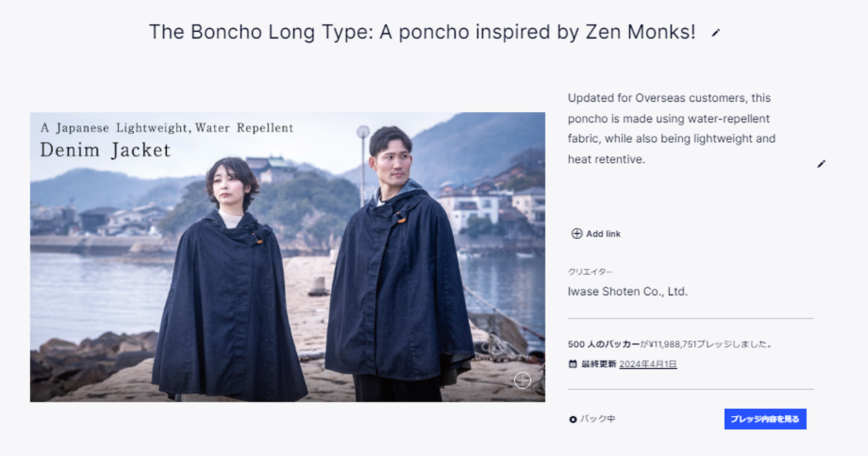Click the calendar icon beside 最終更新
The width and height of the screenshot is (868, 456).
(x=573, y=364)
